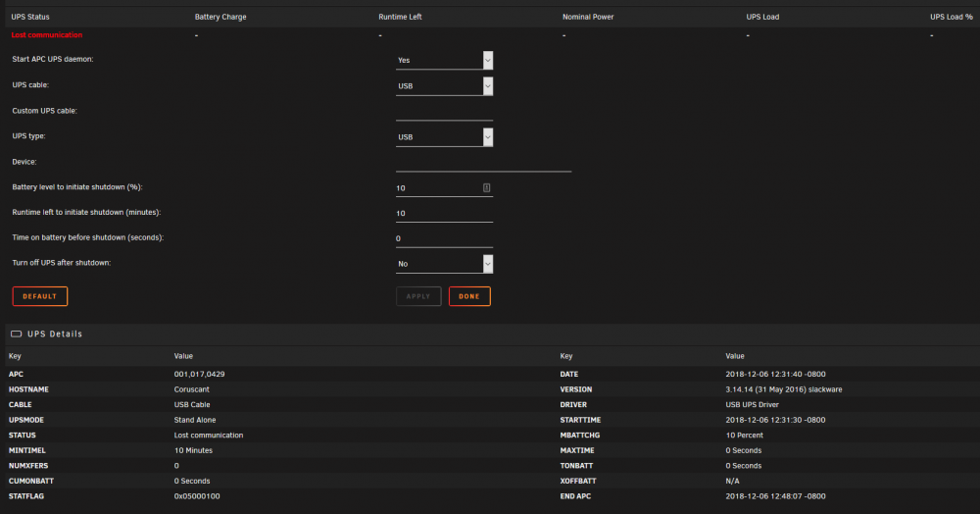Click the STARTTIME value 2018-12-06 12:31:30
Image resolution: width=980 pixels, height=514 pixels.
click(x=775, y=420)
